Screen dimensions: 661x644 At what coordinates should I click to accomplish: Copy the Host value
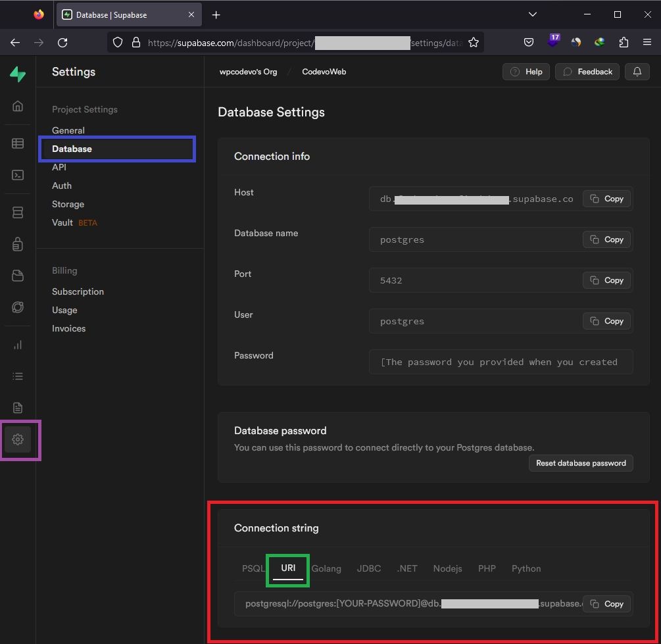[606, 199]
